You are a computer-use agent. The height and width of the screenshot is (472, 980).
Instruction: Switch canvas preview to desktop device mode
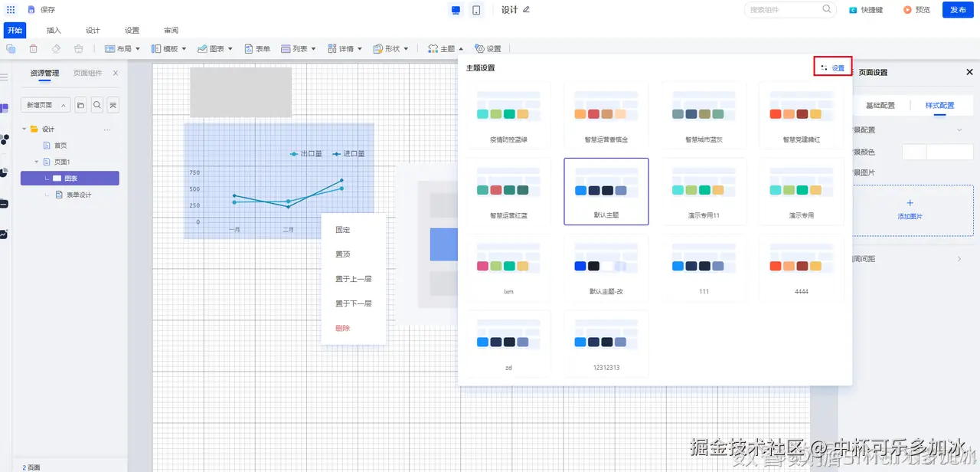[456, 10]
